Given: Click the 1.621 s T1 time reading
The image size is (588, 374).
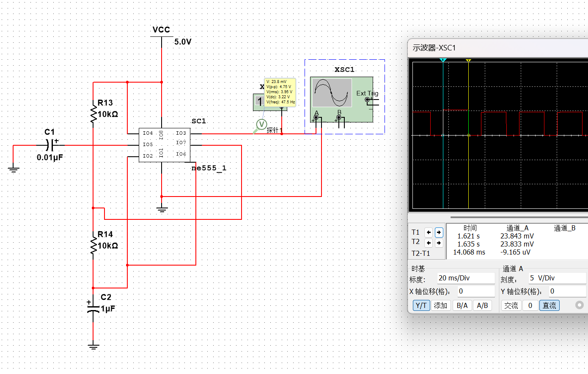Looking at the screenshot, I should [x=469, y=236].
